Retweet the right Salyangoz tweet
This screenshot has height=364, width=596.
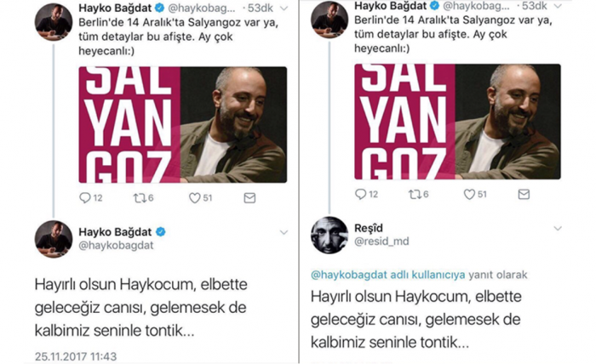415,195
